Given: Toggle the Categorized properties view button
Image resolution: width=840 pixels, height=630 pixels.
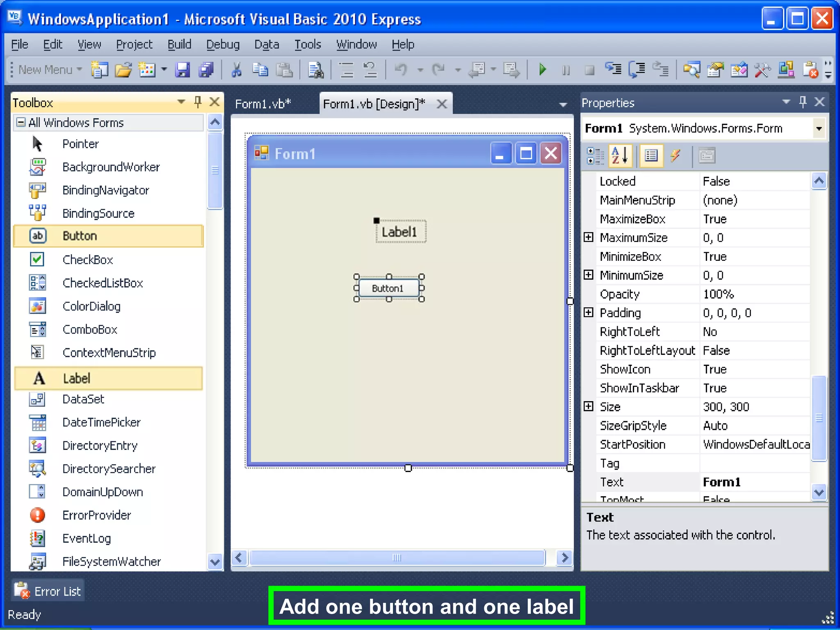Looking at the screenshot, I should point(595,156).
